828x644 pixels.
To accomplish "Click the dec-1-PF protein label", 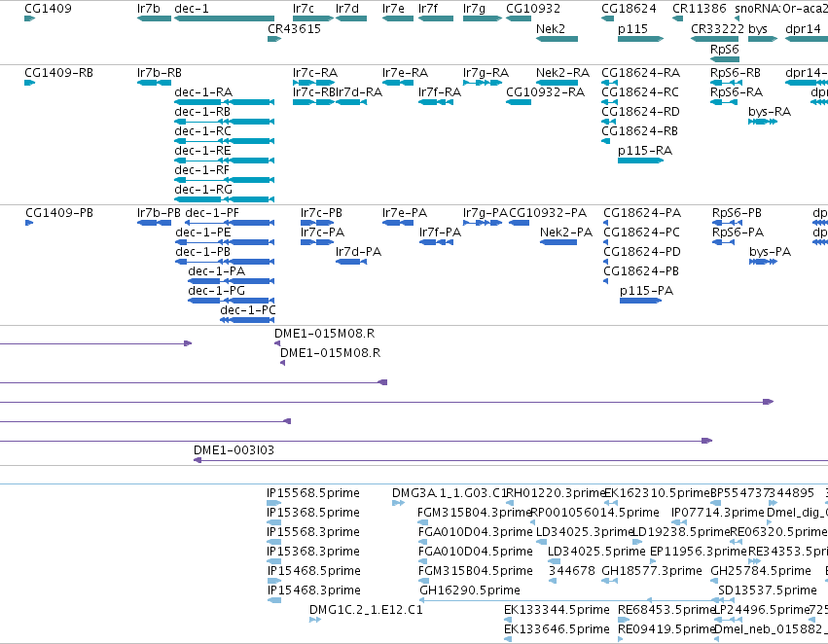I will pos(212,213).
